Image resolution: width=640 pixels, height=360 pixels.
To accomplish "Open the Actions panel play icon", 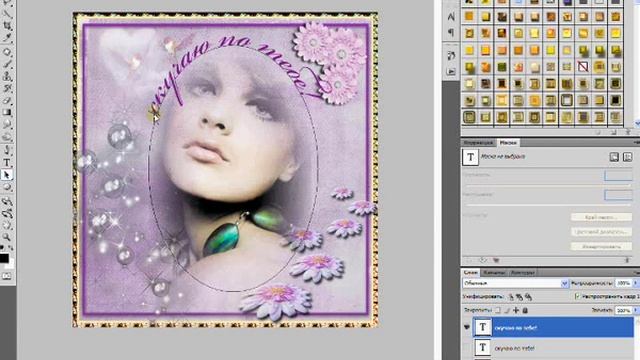I will point(451,71).
